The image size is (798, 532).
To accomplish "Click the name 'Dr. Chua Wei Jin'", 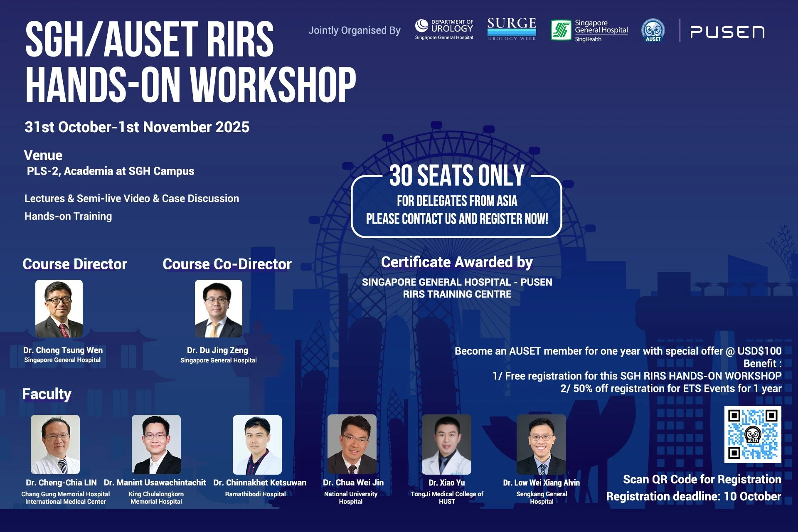I will coord(353,483).
